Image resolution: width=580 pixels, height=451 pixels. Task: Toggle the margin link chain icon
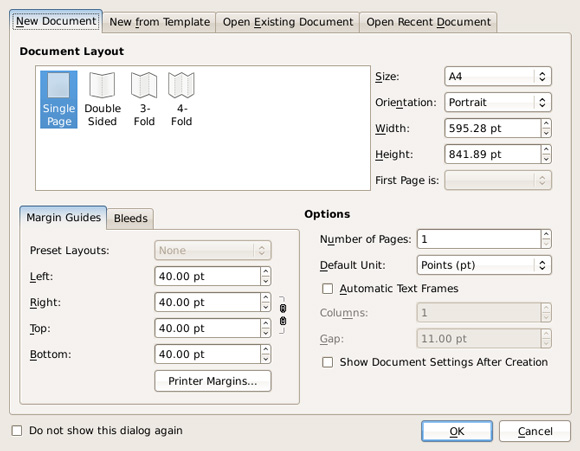tap(283, 315)
